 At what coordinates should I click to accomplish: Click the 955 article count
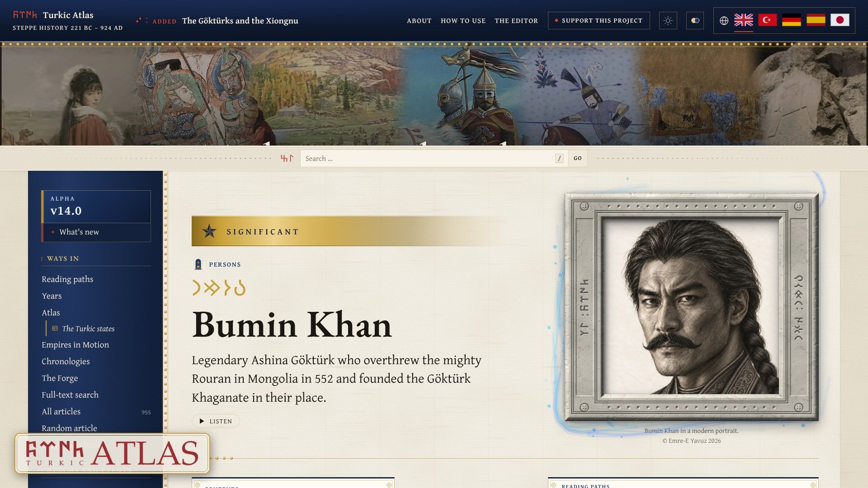point(146,412)
